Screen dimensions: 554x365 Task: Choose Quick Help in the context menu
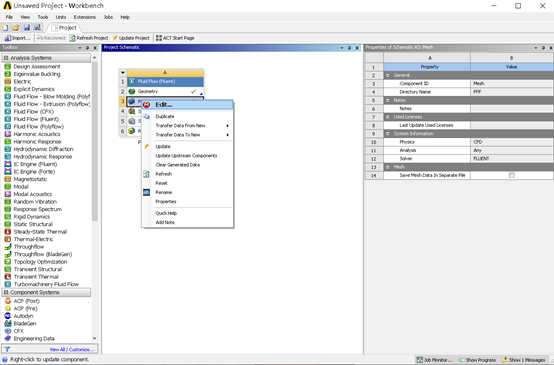188,213
